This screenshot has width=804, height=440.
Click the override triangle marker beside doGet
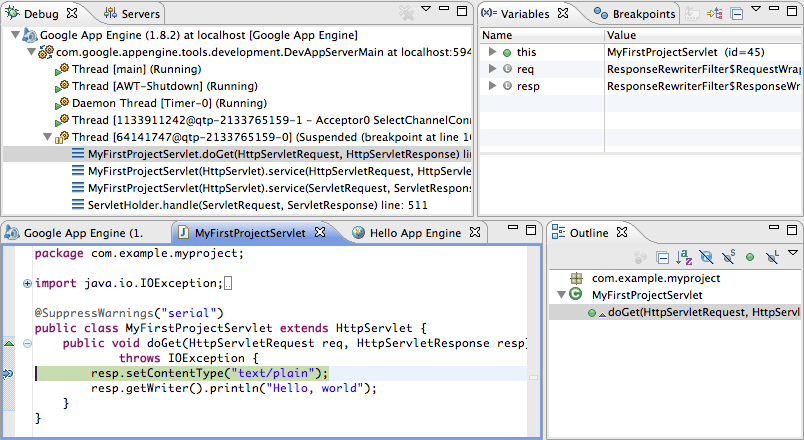click(9, 343)
